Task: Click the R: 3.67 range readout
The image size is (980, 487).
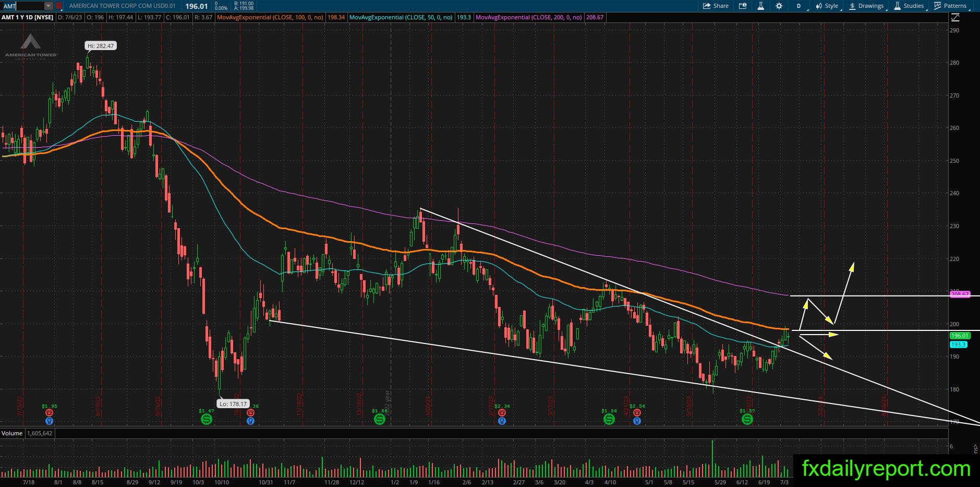Action: [203, 17]
